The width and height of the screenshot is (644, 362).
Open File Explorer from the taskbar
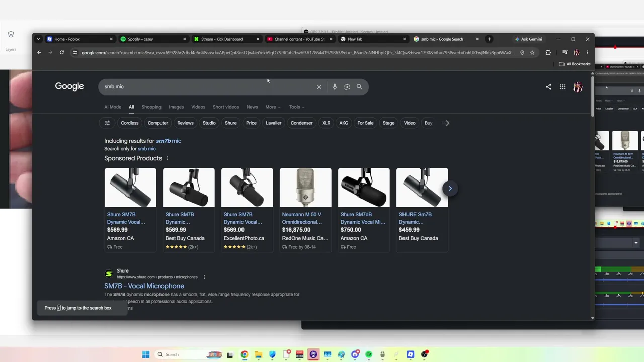tap(258, 354)
